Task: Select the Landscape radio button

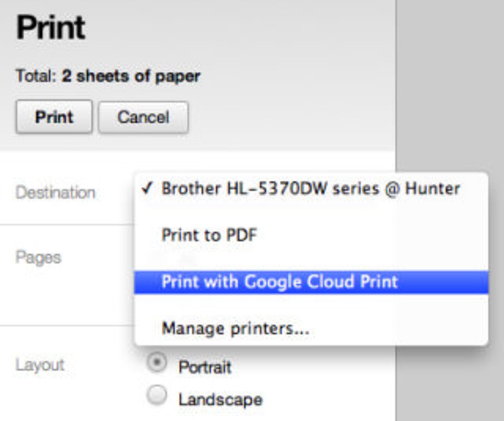Action: tap(157, 395)
